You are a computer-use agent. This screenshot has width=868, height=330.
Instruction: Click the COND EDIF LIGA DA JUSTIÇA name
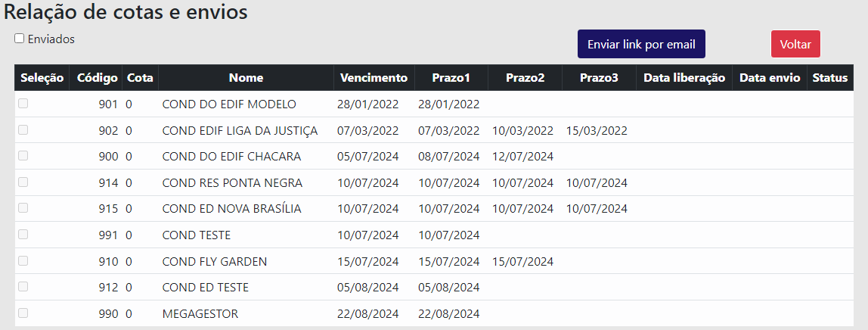pyautogui.click(x=240, y=130)
